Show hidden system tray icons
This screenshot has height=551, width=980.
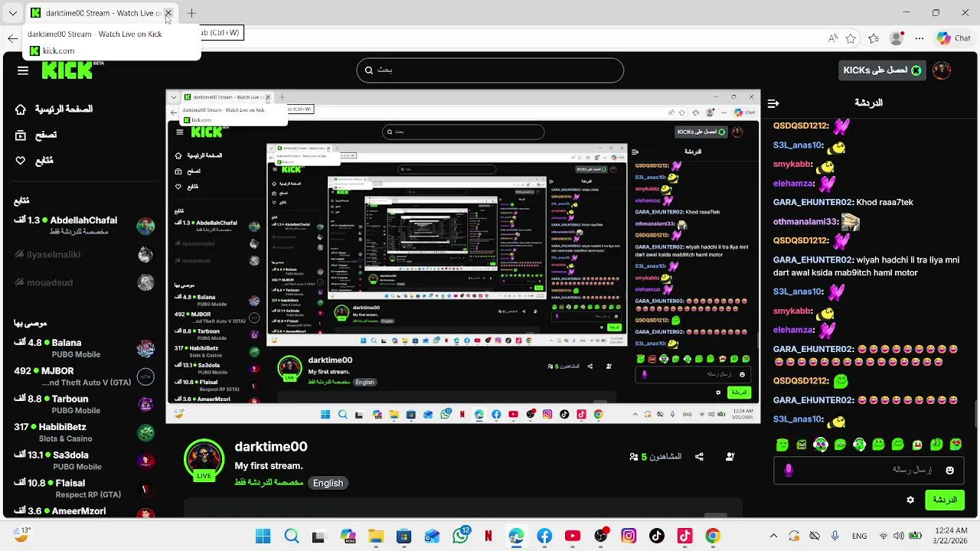pos(773,536)
